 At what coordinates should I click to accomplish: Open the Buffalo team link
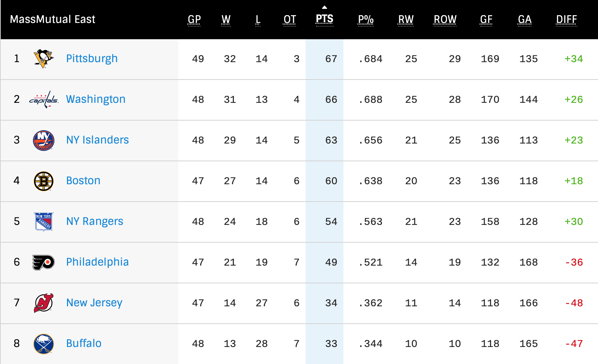pyautogui.click(x=84, y=343)
